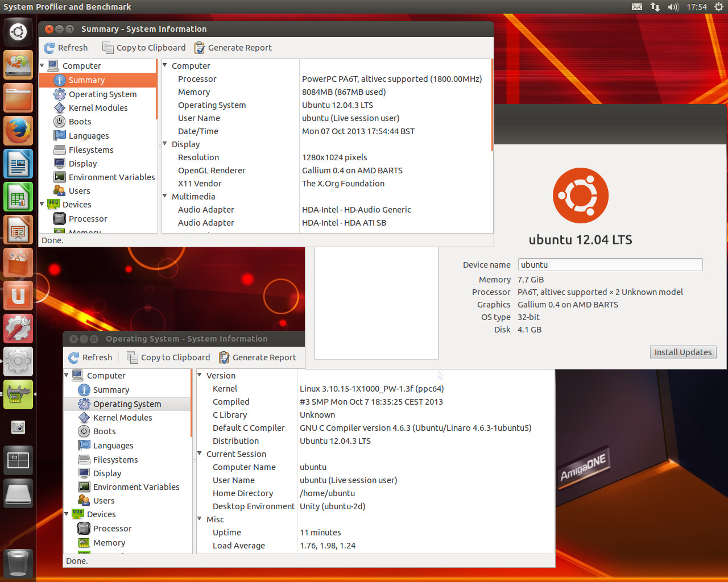Collapse Devices tree node in Summary window
Screen dimensions: 728x582
click(x=42, y=205)
